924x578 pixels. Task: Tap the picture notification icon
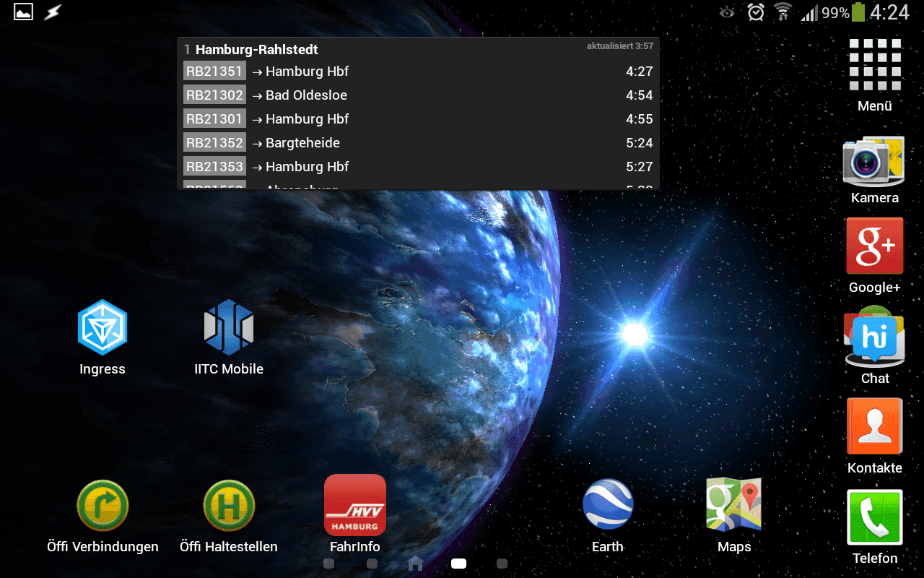[x=24, y=12]
